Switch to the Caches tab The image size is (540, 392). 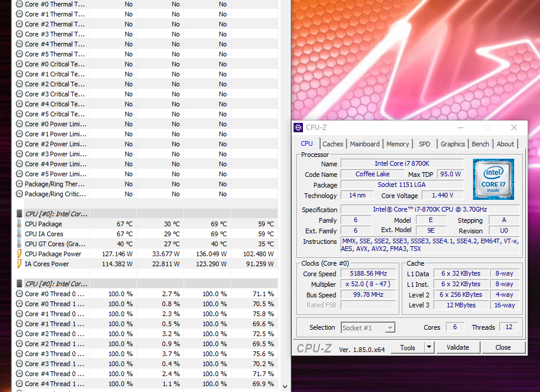tap(333, 144)
